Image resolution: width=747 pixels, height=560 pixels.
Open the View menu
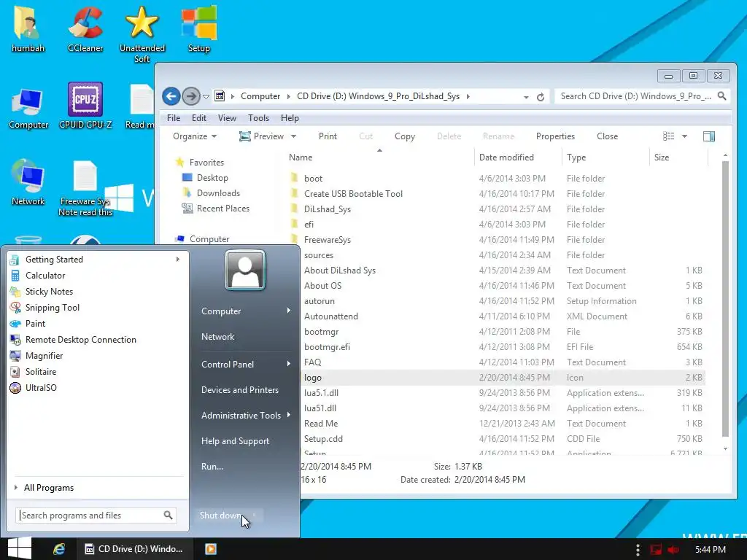click(228, 118)
